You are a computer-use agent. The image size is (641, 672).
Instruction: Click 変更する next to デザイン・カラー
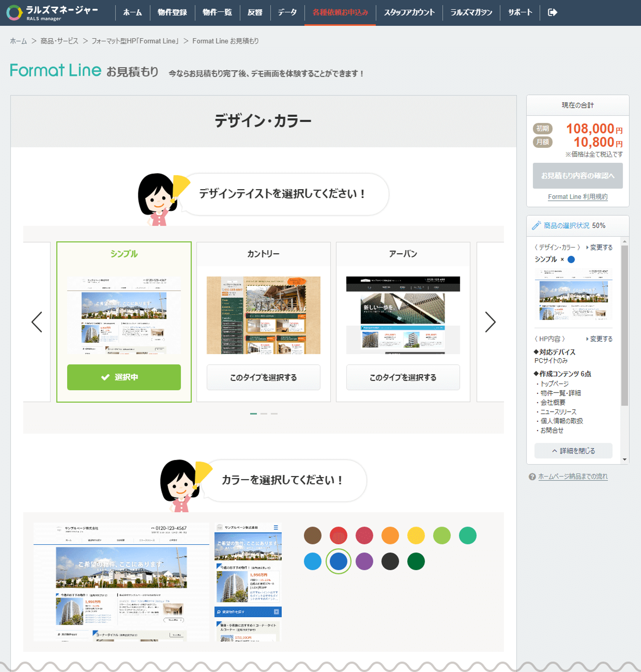(599, 247)
